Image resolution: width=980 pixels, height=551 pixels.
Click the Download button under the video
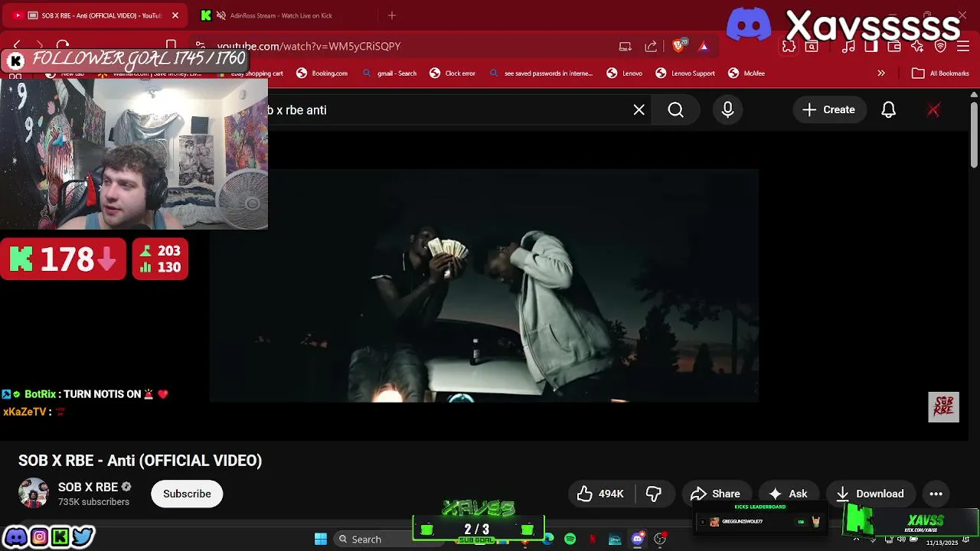tap(871, 494)
